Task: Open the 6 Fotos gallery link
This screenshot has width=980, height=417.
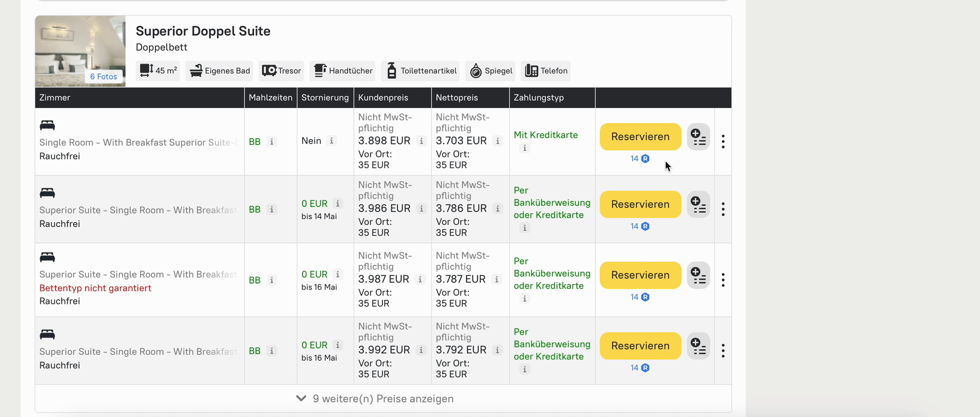Action: click(x=103, y=77)
